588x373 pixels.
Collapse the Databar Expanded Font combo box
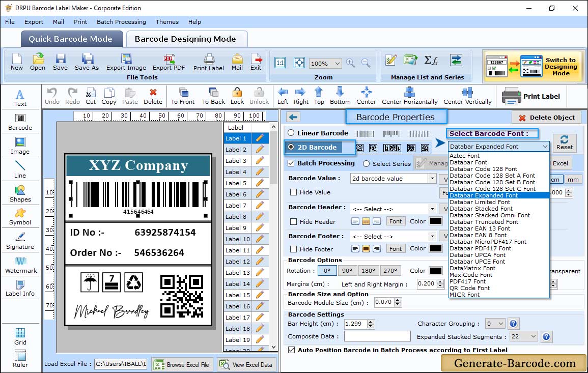[545, 146]
